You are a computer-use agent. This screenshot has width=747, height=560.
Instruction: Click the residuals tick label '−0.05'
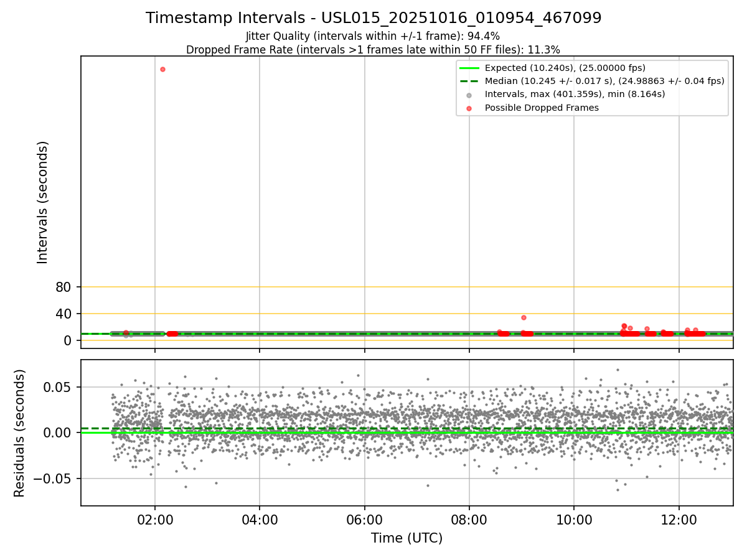[51, 478]
